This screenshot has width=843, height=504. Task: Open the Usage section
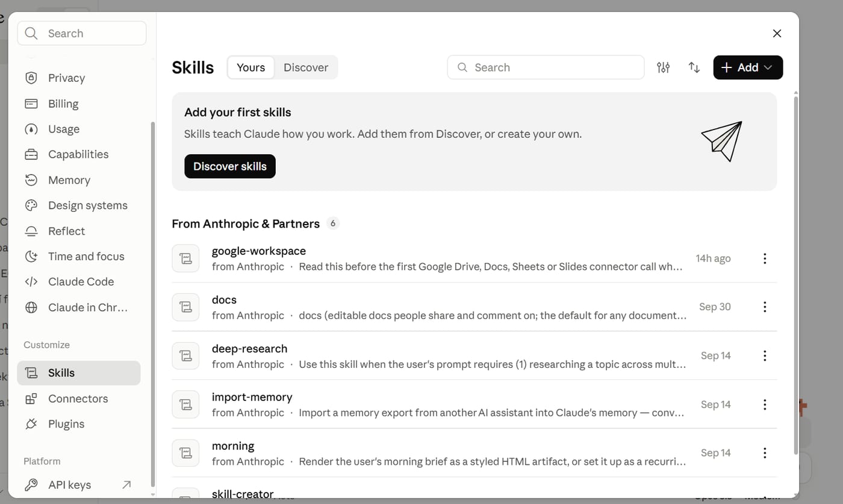click(79, 129)
